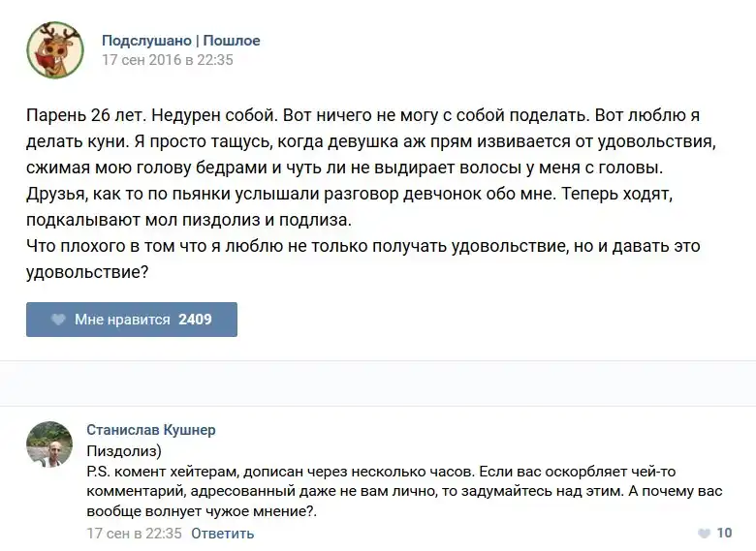The image size is (756, 551).
Task: Open Станислав Кушнер's profile photo
Action: point(49,444)
